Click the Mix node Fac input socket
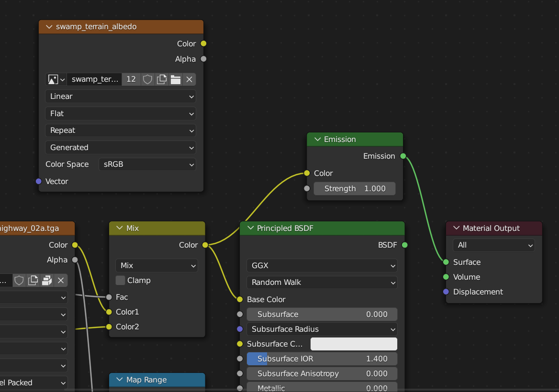Viewport: 559px width, 392px height. tap(109, 297)
